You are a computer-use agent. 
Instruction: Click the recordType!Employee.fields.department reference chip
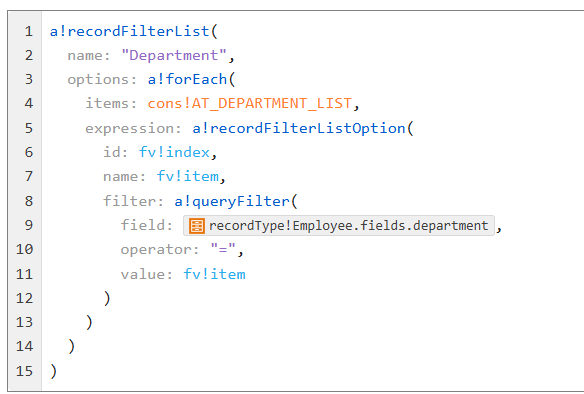[x=339, y=225]
